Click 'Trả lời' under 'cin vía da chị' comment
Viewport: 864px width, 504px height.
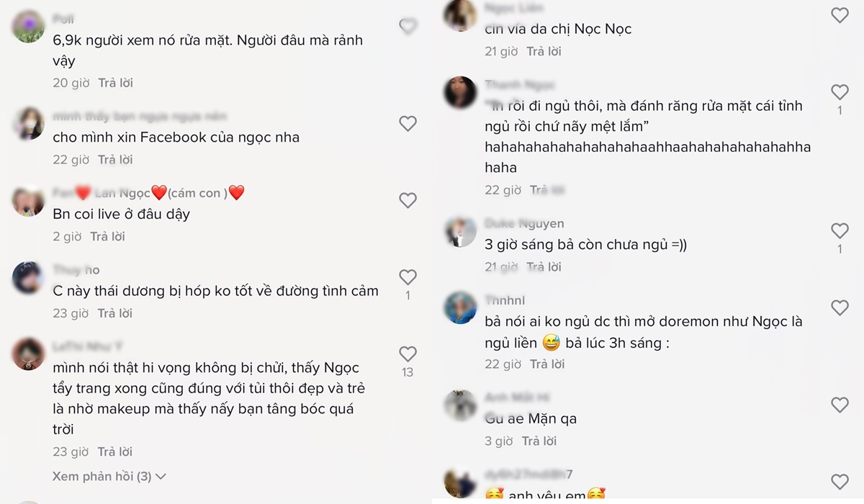click(544, 51)
